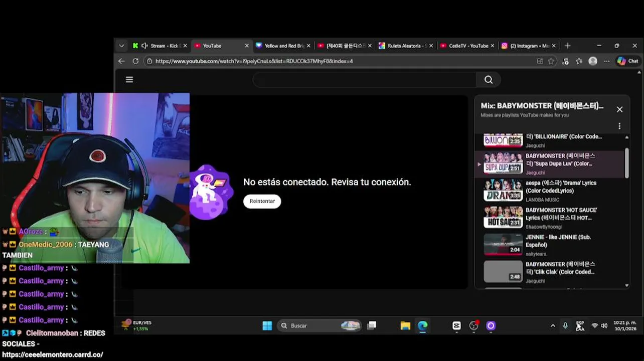The image size is (644, 361).
Task: Open the Windows Start button
Action: [267, 326]
